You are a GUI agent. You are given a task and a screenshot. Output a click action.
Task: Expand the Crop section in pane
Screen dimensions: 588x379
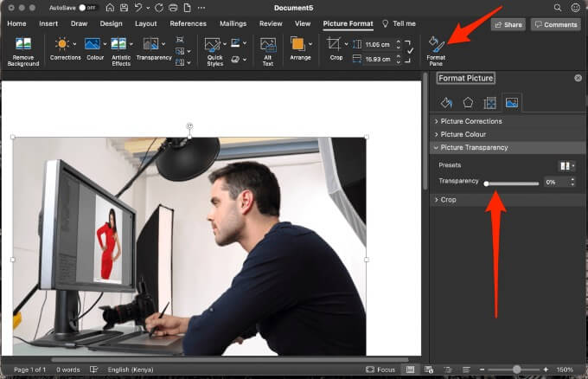pos(448,200)
